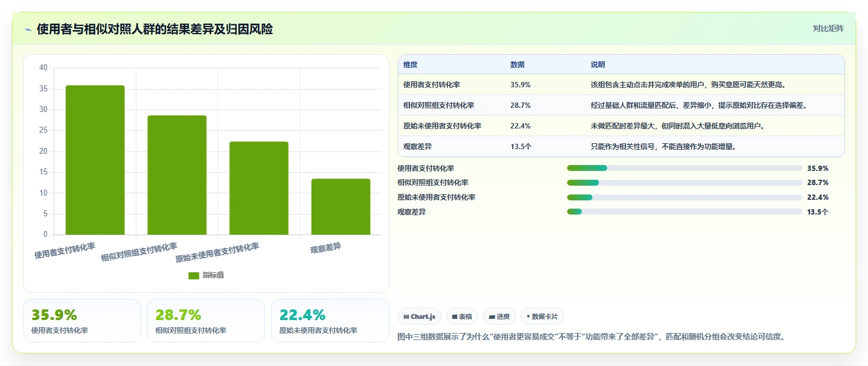Click the x-axis label 使用者支付转化率
This screenshot has height=366, width=868.
(x=65, y=250)
